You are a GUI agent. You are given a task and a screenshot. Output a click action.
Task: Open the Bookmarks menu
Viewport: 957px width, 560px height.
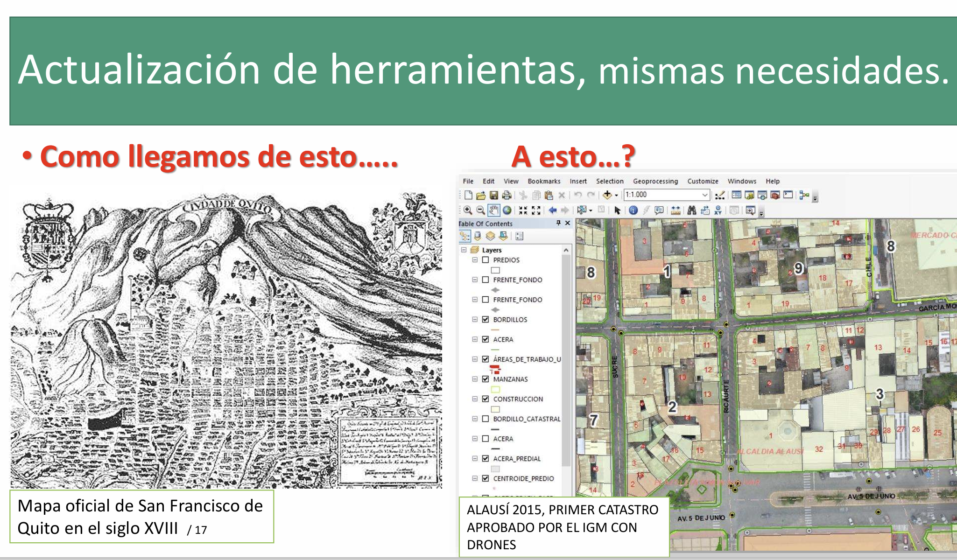click(x=544, y=181)
